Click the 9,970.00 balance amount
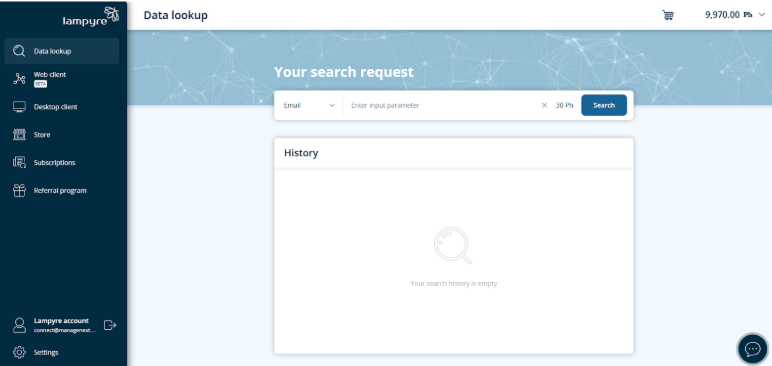The image size is (772, 366). coord(722,15)
